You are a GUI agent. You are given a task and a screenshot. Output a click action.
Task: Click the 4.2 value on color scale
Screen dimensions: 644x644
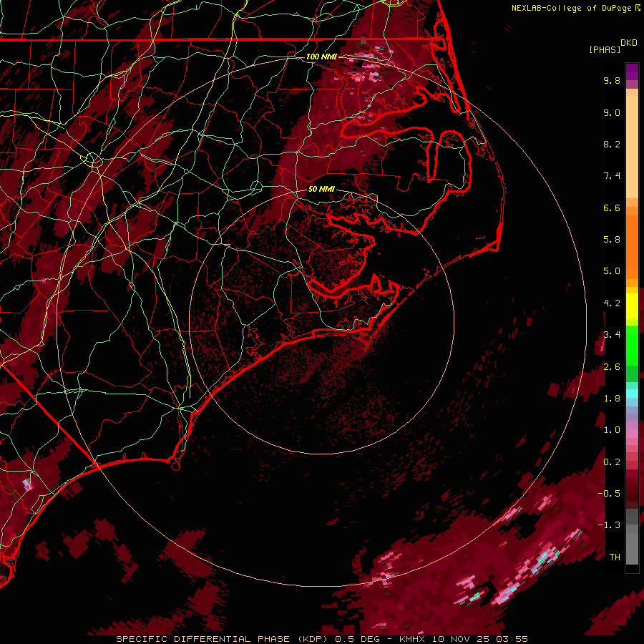click(612, 303)
